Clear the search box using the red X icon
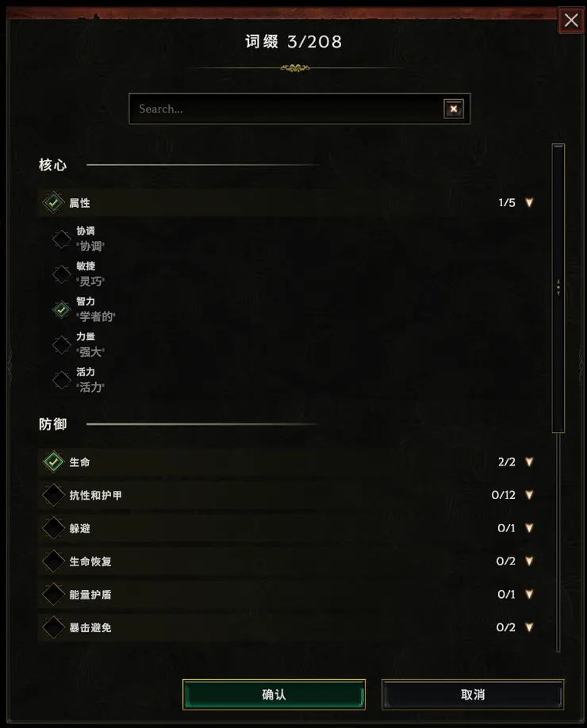This screenshot has height=728, width=587. pyautogui.click(x=453, y=109)
